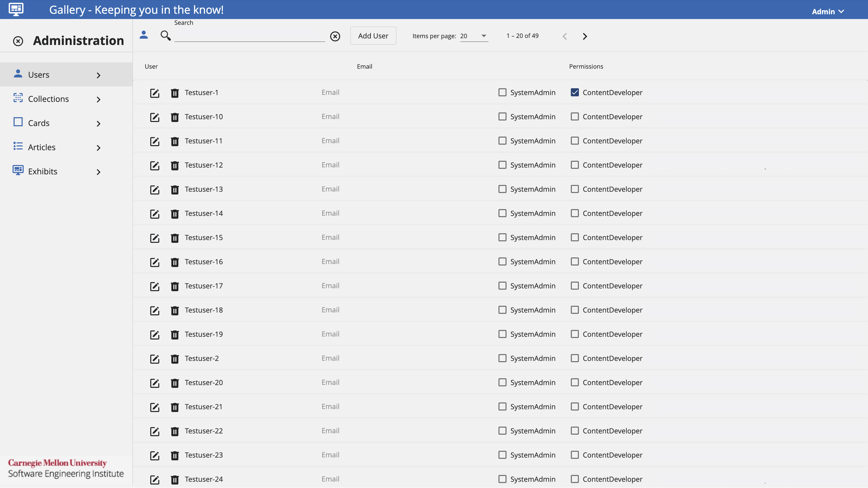Select the Articles menu item

click(x=42, y=147)
